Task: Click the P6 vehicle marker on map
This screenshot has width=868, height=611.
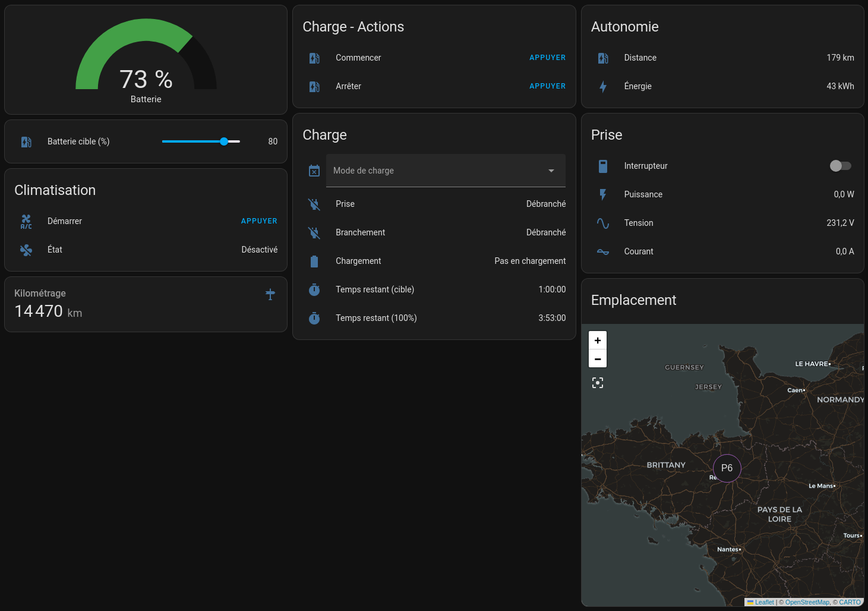Action: coord(727,468)
